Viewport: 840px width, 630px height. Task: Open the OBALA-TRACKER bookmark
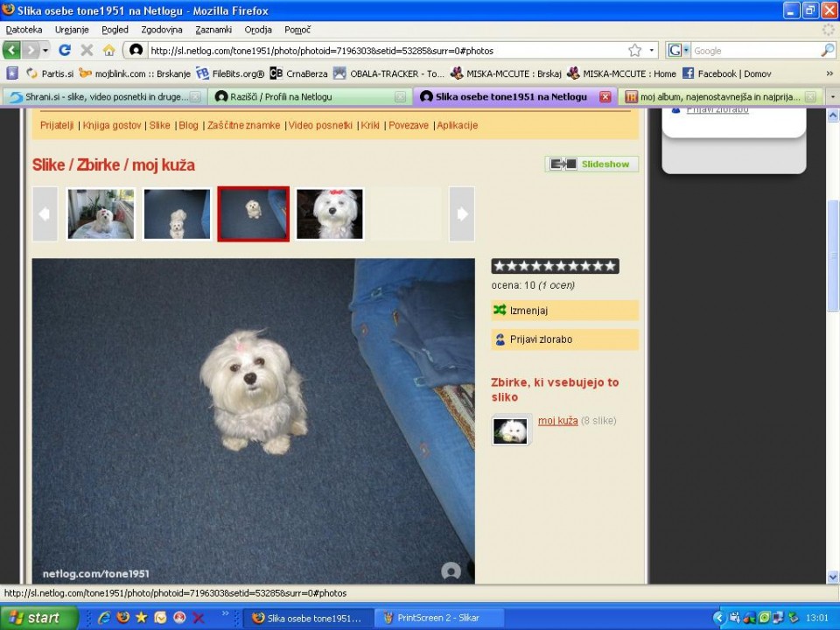point(388,73)
